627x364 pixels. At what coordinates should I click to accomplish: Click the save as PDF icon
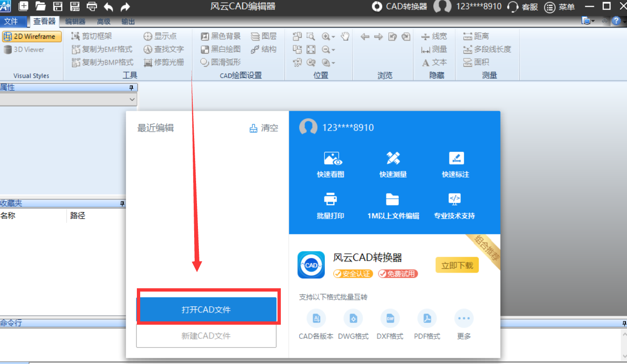[x=75, y=6]
